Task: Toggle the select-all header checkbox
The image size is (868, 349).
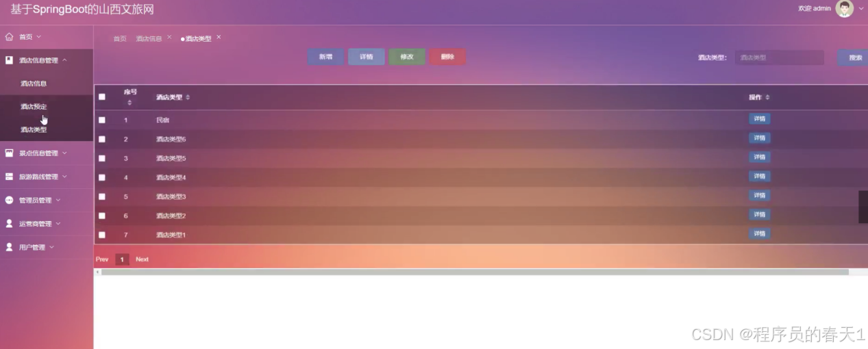Action: [102, 97]
